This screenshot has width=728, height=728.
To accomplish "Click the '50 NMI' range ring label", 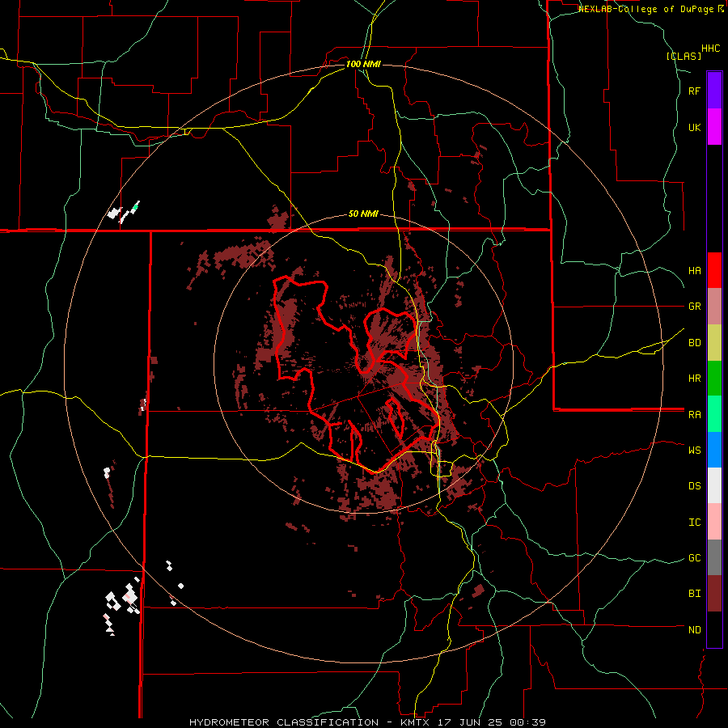I will coord(363,214).
